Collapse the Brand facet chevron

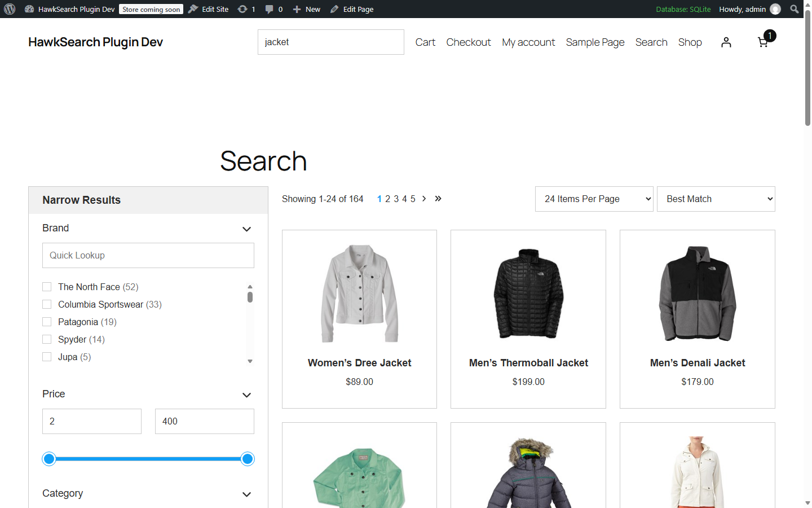[246, 229]
